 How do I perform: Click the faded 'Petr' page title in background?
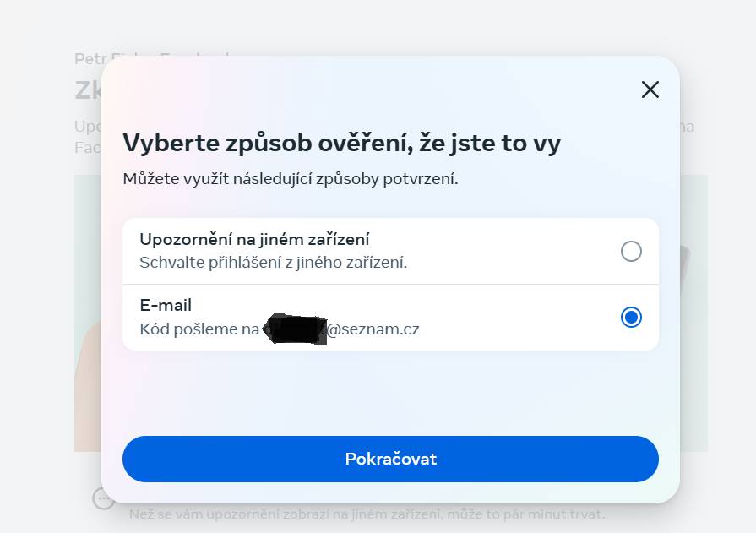click(88, 59)
